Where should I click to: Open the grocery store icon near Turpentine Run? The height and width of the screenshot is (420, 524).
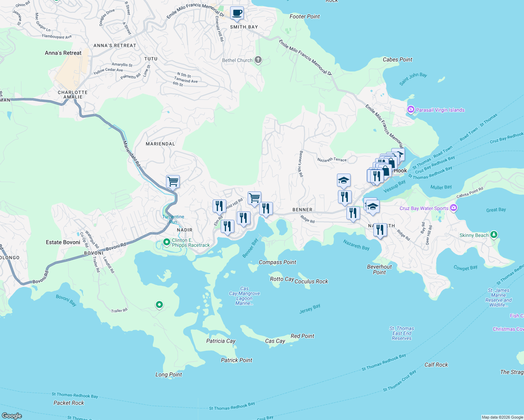click(173, 181)
